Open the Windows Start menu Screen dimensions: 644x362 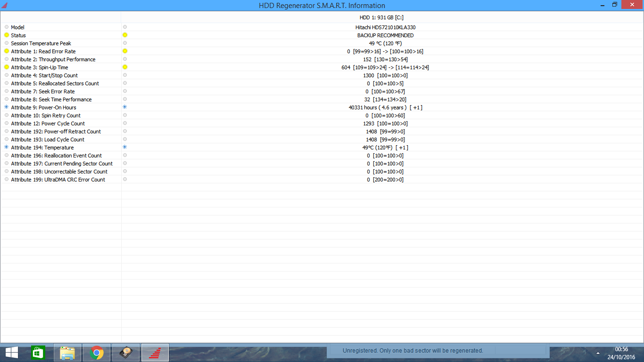pos(12,353)
